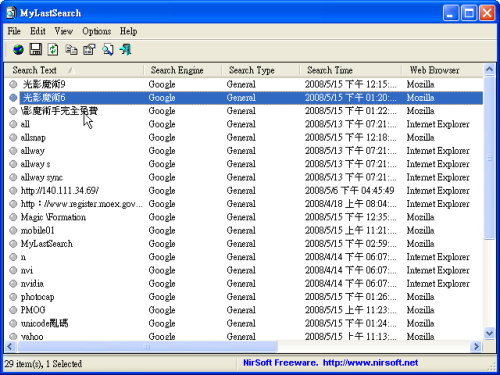
Task: Select the 'unicode亂碼' search row
Action: tap(244, 323)
